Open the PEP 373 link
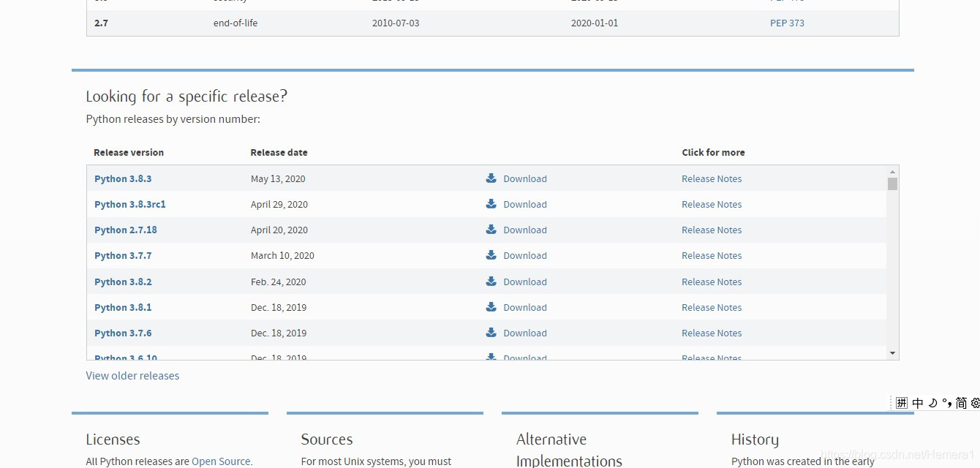This screenshot has height=468, width=980. click(787, 23)
